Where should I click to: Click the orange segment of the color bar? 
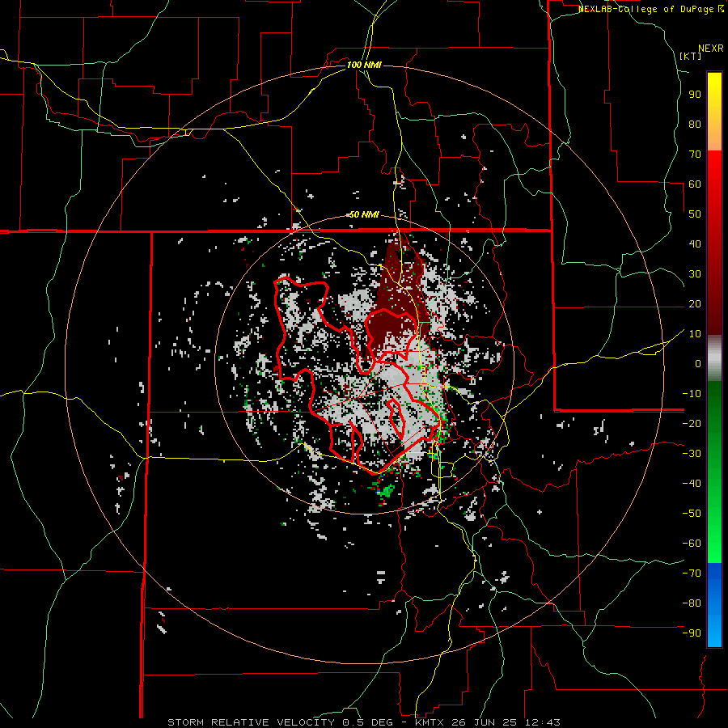[714, 137]
